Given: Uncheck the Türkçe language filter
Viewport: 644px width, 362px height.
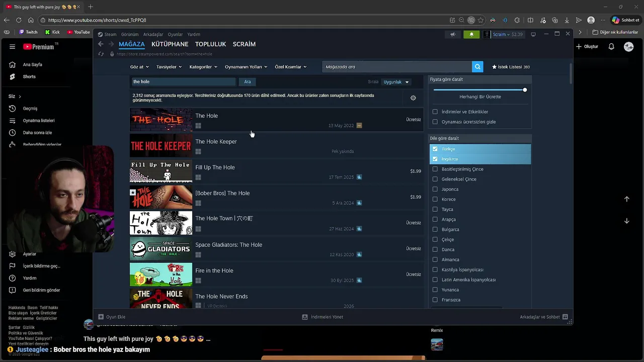Looking at the screenshot, I should pyautogui.click(x=435, y=149).
